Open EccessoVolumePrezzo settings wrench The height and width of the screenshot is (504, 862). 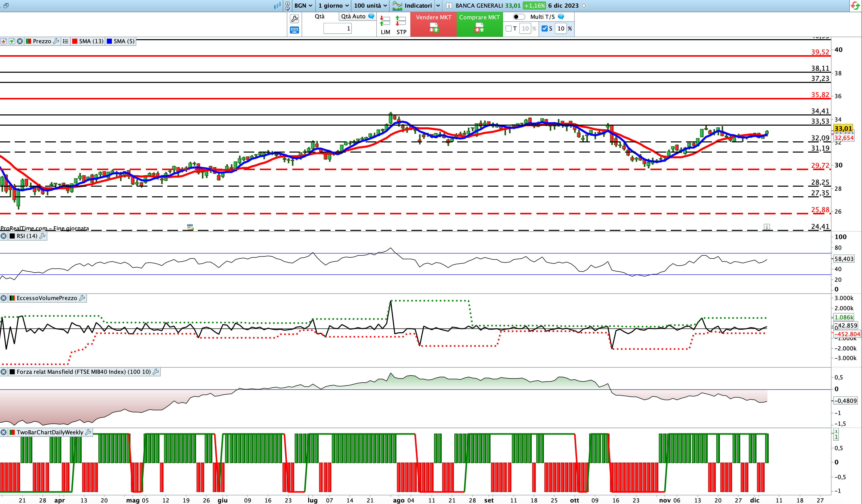(82, 298)
